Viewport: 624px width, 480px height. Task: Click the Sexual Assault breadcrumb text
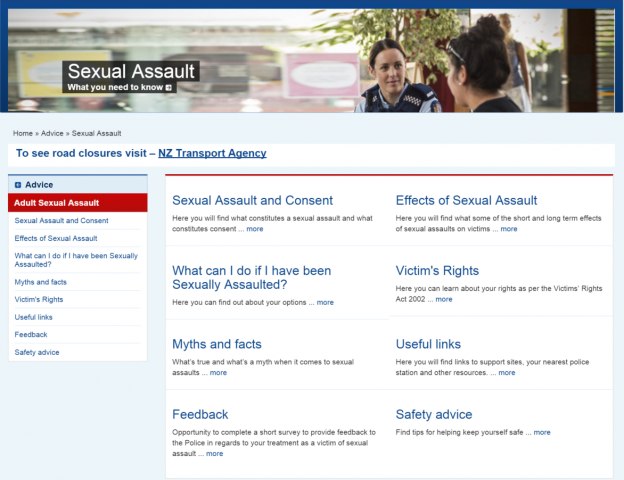96,133
